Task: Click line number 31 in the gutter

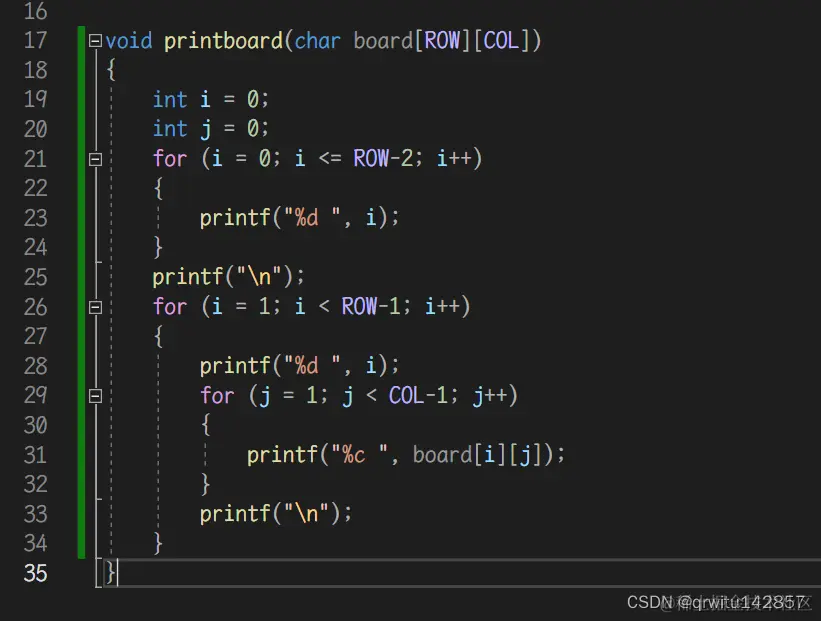Action: (x=36, y=455)
